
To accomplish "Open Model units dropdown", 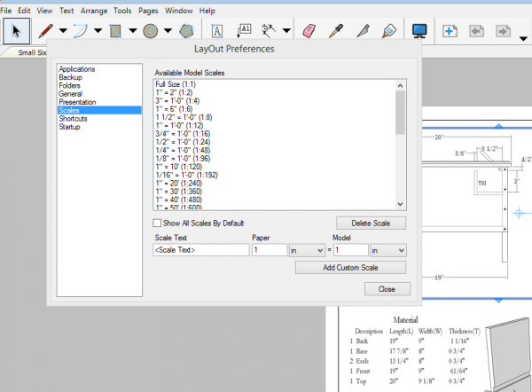I will [x=388, y=250].
